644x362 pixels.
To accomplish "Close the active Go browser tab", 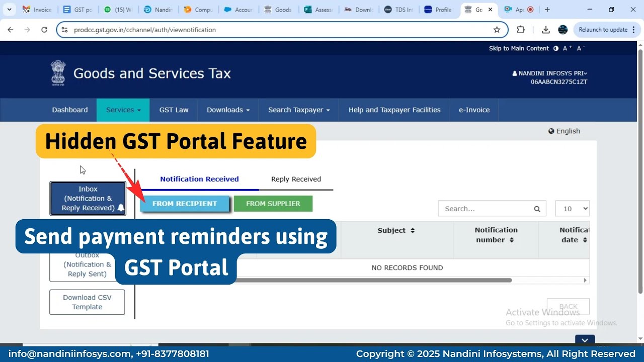I will 490,10.
